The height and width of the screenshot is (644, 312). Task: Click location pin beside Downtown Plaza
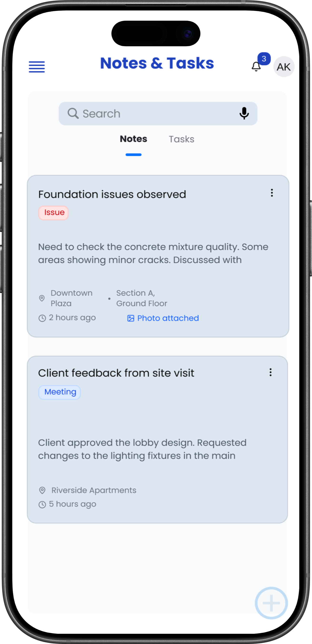coord(42,298)
